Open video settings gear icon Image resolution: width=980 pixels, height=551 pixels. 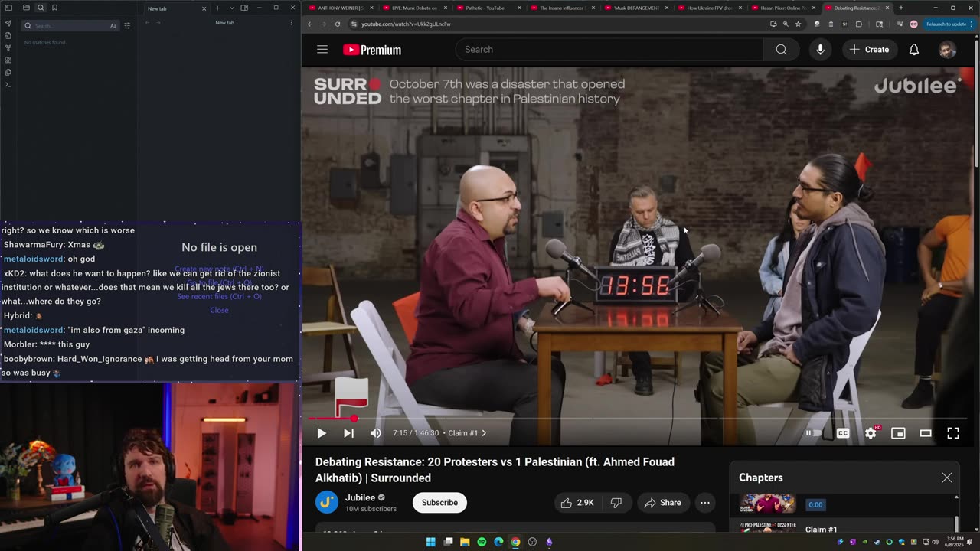click(x=871, y=433)
